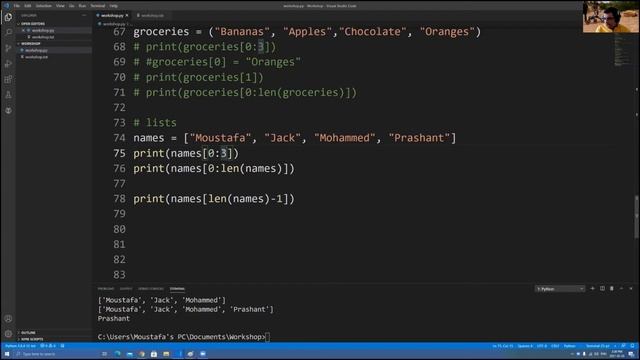Open the Extensions view

click(8, 79)
